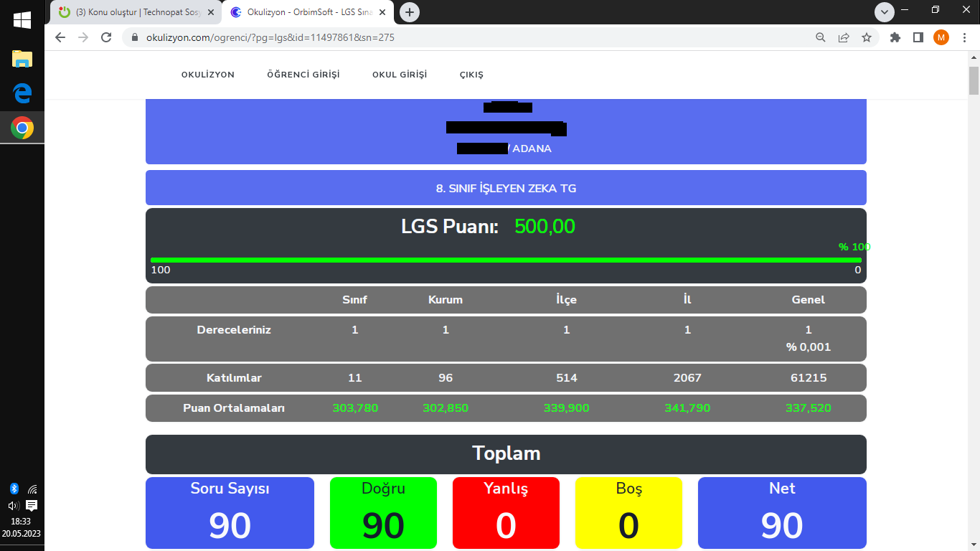Open Bluetooth settings in the system tray

(14, 489)
